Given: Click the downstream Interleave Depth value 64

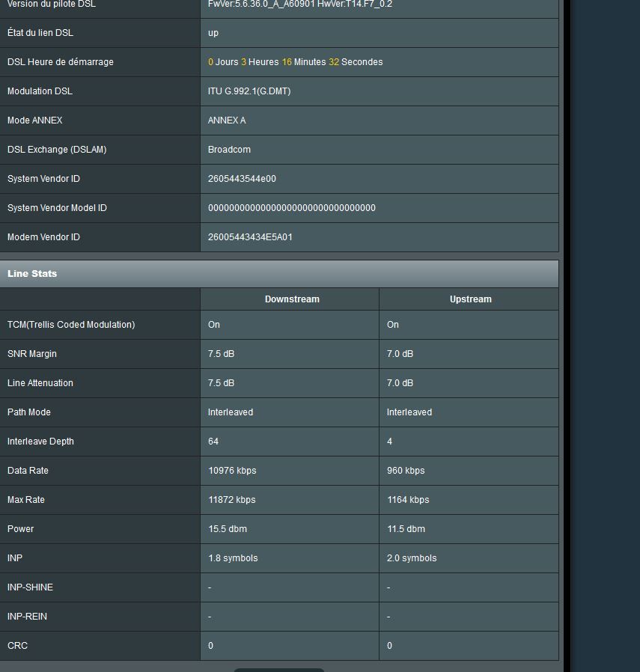Looking at the screenshot, I should (x=213, y=442).
